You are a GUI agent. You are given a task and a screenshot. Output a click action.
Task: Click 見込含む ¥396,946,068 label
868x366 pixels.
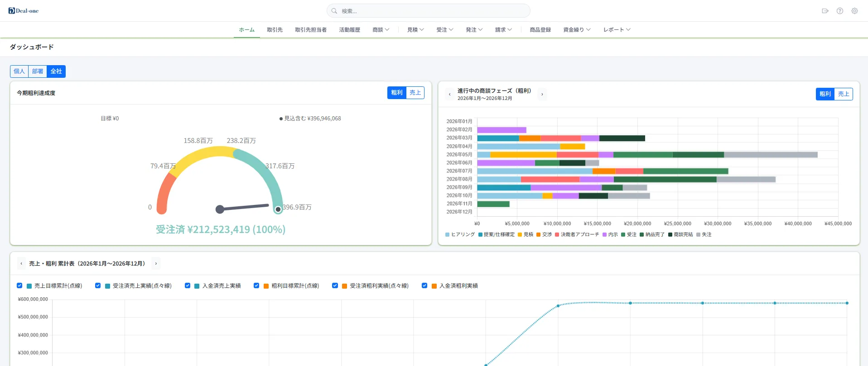point(310,119)
